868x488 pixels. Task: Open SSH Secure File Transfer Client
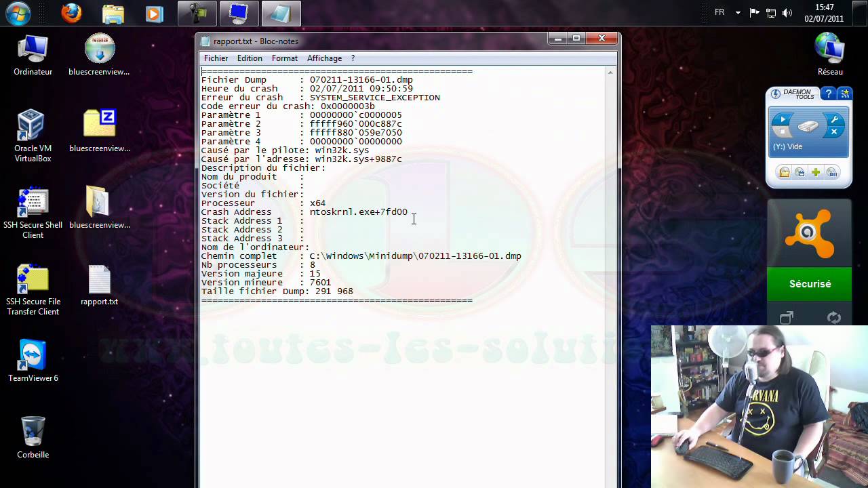click(33, 289)
